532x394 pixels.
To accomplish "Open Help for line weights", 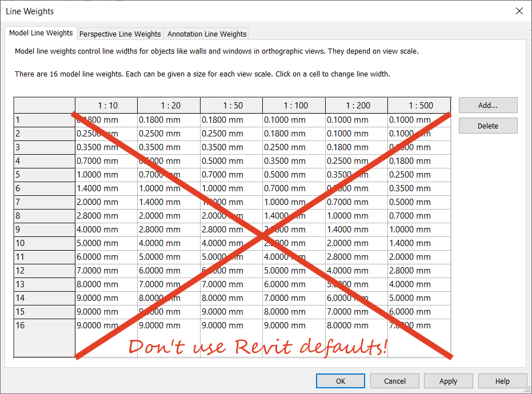I will 502,381.
